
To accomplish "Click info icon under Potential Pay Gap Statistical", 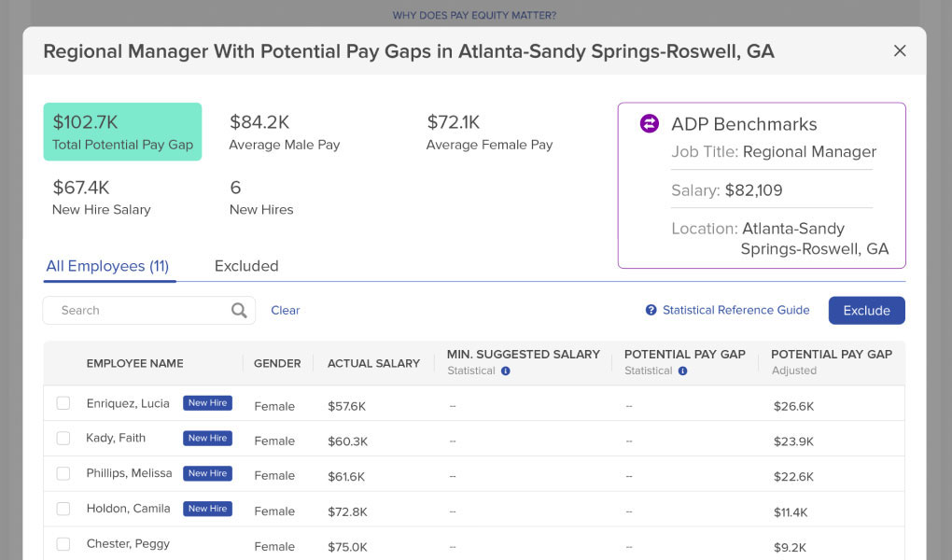I will coord(682,371).
